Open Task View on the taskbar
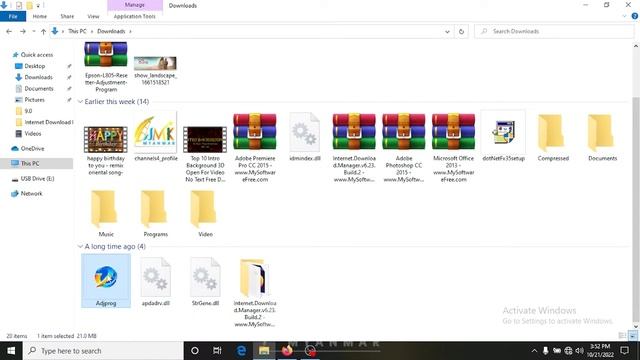Screen dimensions: 640x360 coord(217,351)
